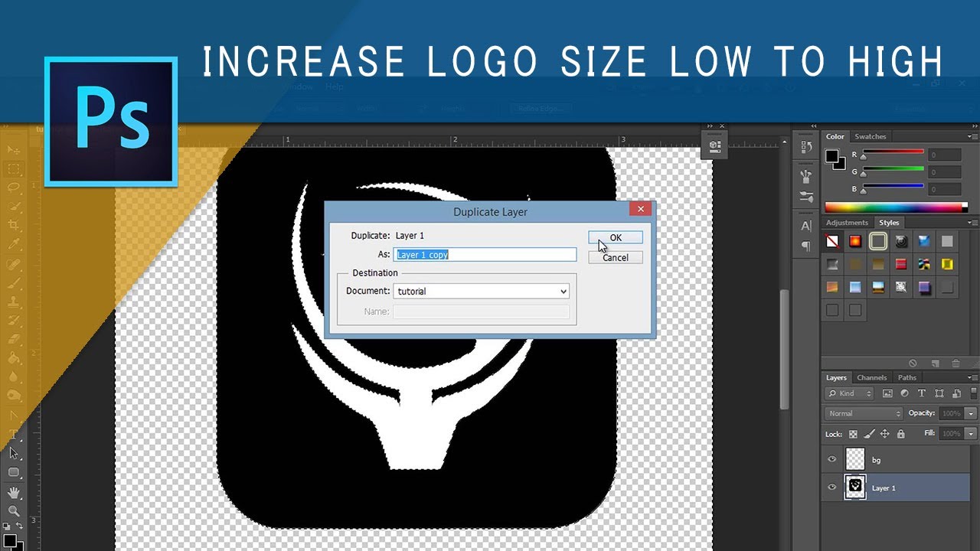Click the foreground color swatch in Color panel
This screenshot has width=980, height=551.
click(x=831, y=155)
